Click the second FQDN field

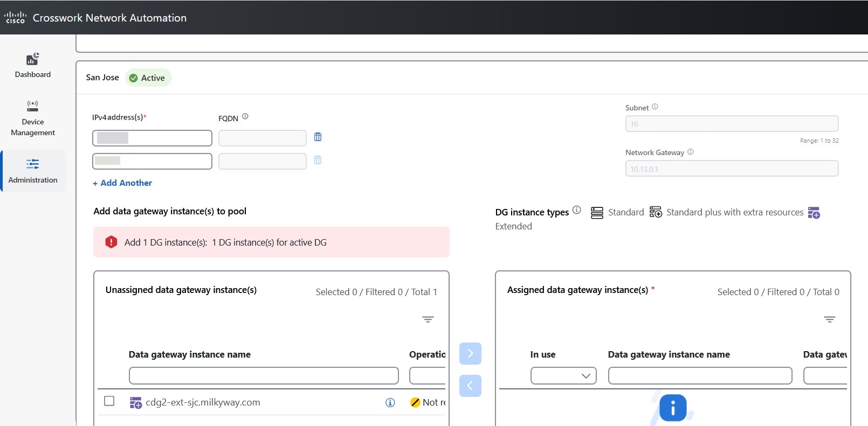tap(263, 161)
